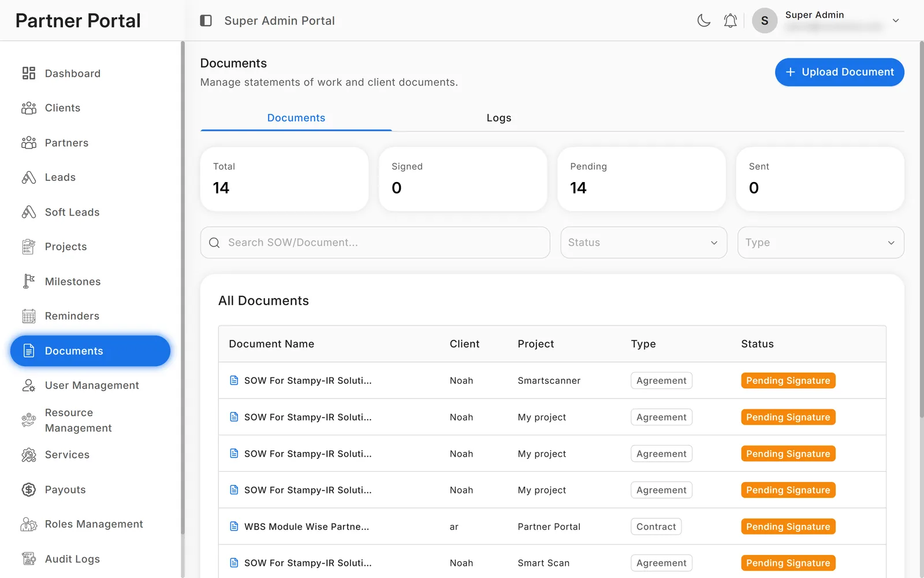Viewport: 924px width, 578px height.
Task: Open the Services gear icon
Action: [29, 455]
